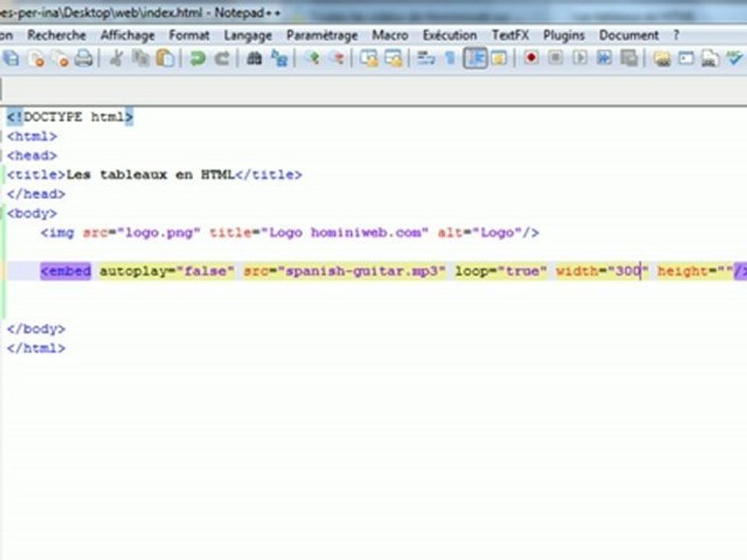Open the Macro menu
This screenshot has height=560, width=747.
(390, 35)
